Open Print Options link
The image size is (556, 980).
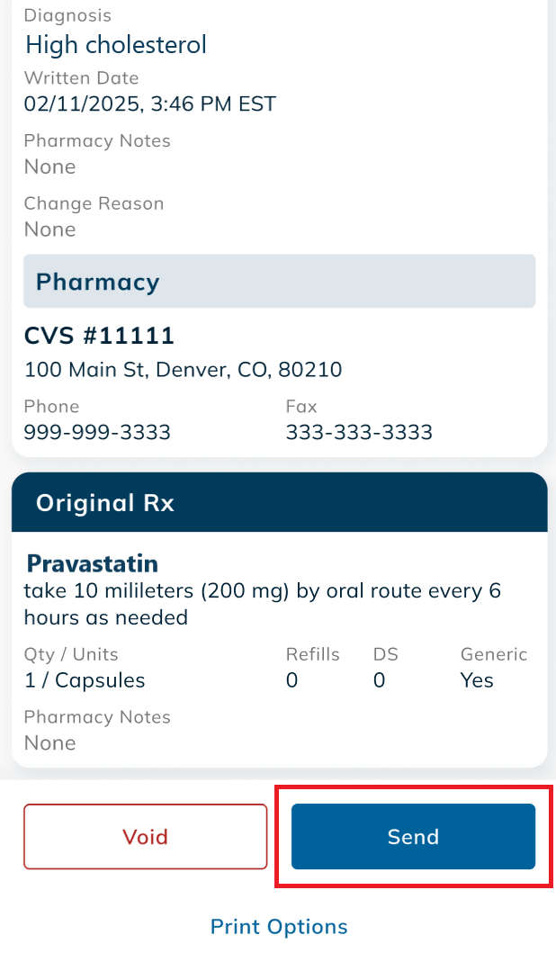click(x=279, y=927)
